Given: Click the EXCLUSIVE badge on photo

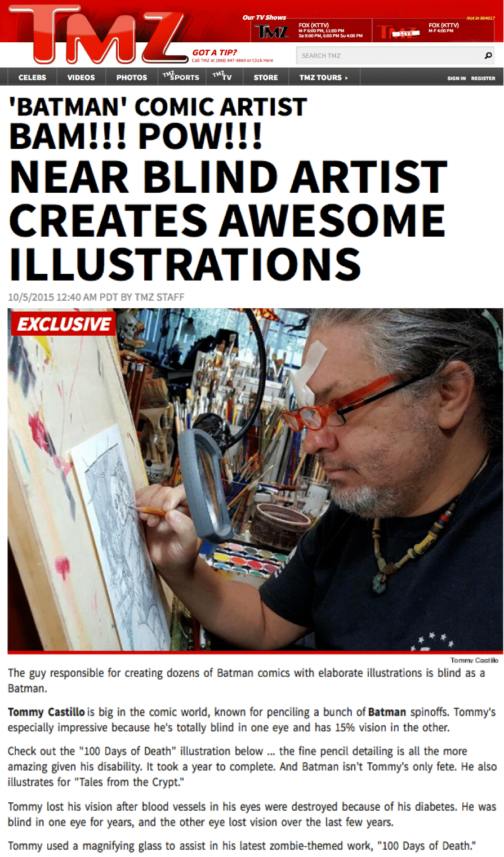Looking at the screenshot, I should pyautogui.click(x=64, y=323).
